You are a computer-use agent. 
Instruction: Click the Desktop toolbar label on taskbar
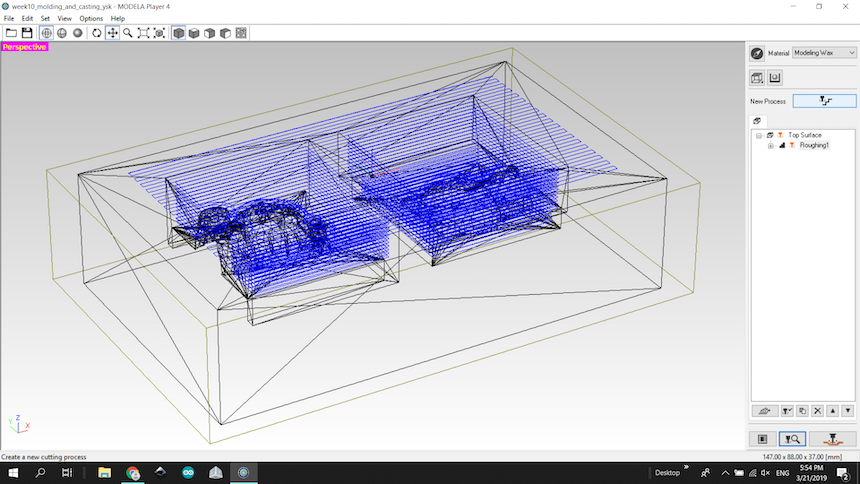pos(667,473)
